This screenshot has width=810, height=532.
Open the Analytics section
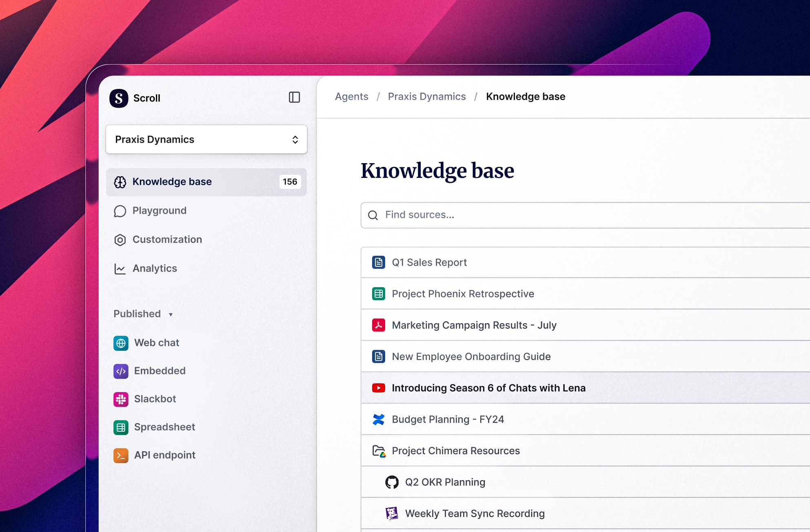pyautogui.click(x=206, y=269)
